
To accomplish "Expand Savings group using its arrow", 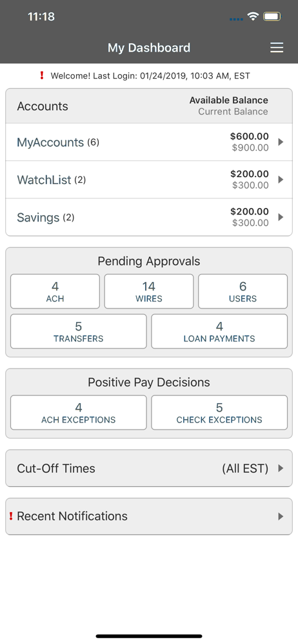I will pos(281,217).
